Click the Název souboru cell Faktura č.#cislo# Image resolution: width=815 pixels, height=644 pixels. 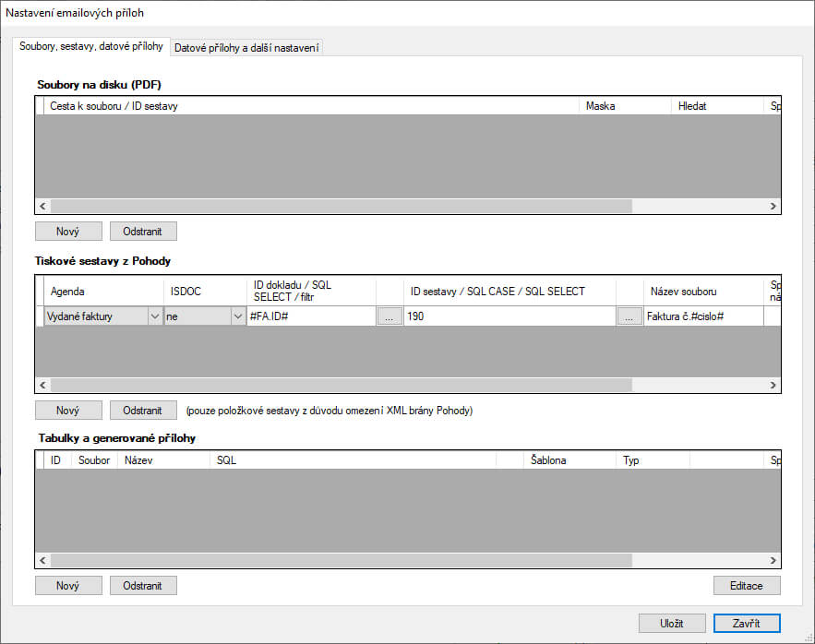click(702, 316)
